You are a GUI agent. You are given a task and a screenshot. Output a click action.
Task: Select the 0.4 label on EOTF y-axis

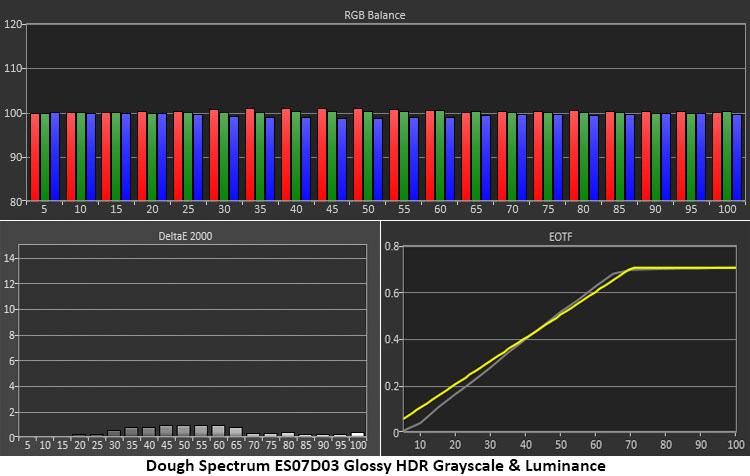(392, 340)
